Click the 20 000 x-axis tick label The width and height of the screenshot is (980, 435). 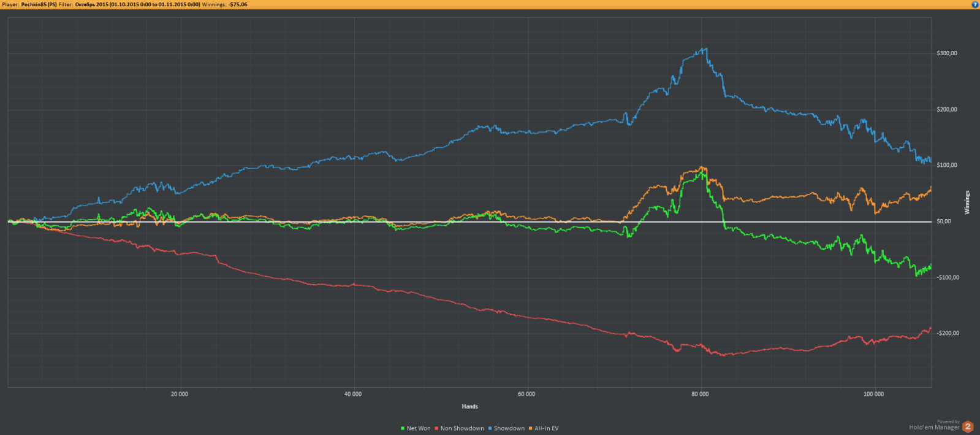click(x=180, y=394)
